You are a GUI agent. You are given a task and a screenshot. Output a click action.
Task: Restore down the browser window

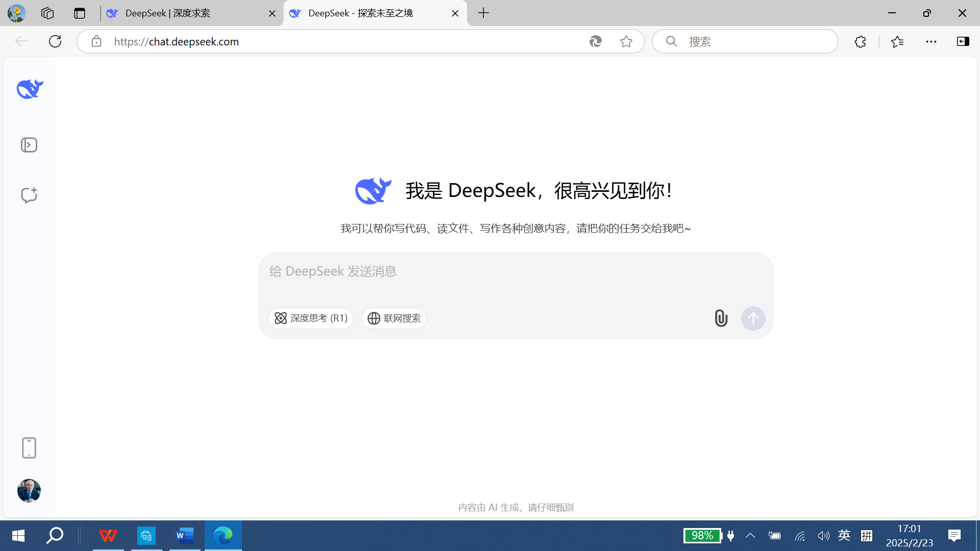click(x=927, y=13)
